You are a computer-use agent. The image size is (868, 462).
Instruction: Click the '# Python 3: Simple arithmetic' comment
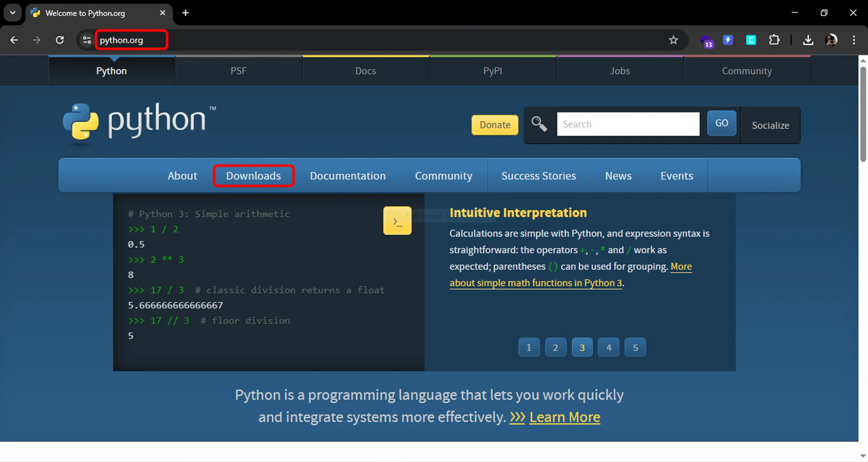click(209, 214)
